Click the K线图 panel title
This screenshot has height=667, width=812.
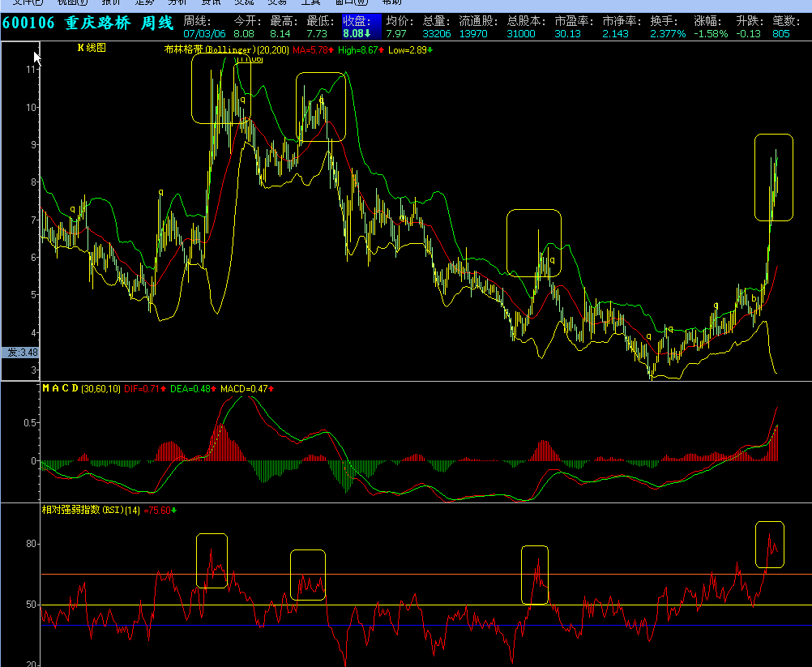tap(92, 48)
